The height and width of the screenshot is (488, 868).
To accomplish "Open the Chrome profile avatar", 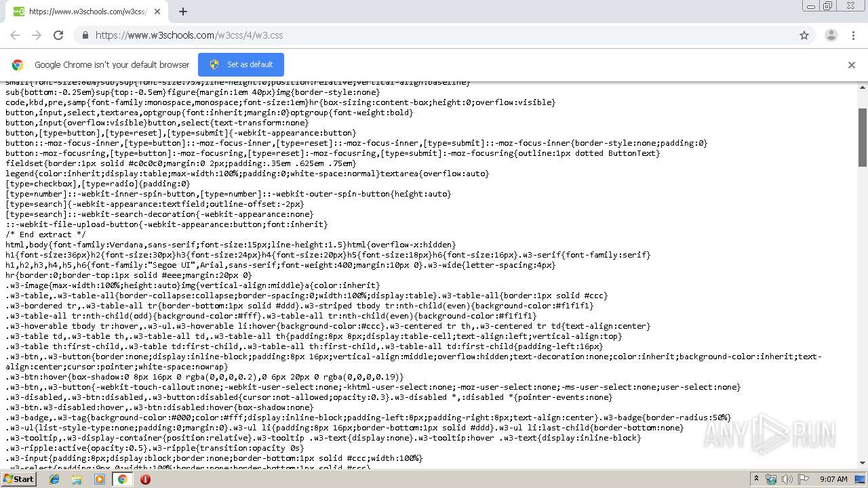I will point(831,35).
